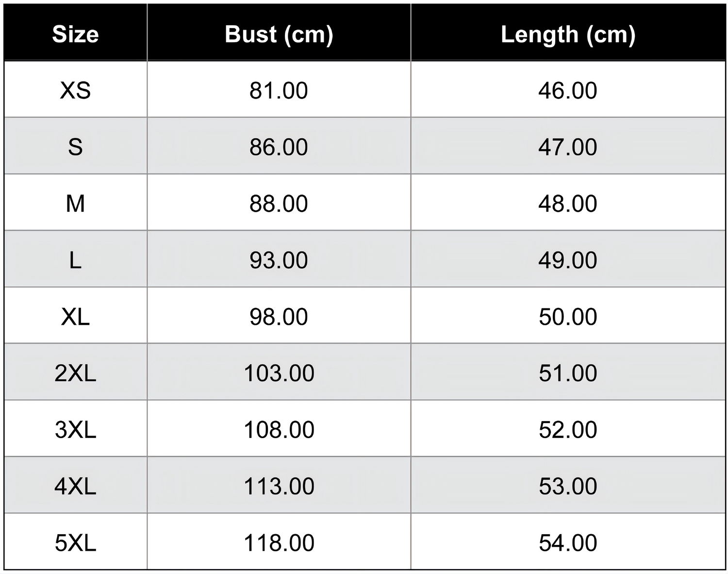Select the 4XL size cell

pyautogui.click(x=75, y=486)
